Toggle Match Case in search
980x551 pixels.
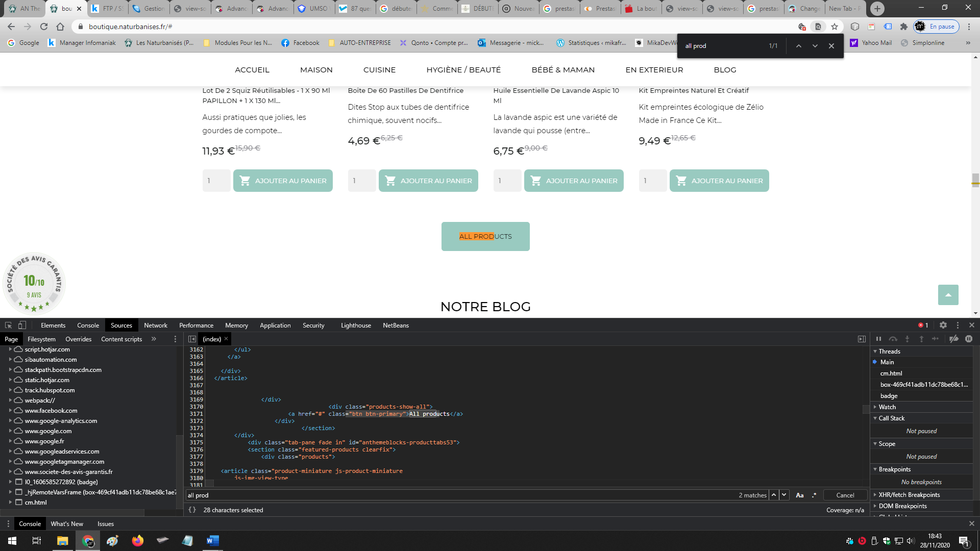coord(800,495)
